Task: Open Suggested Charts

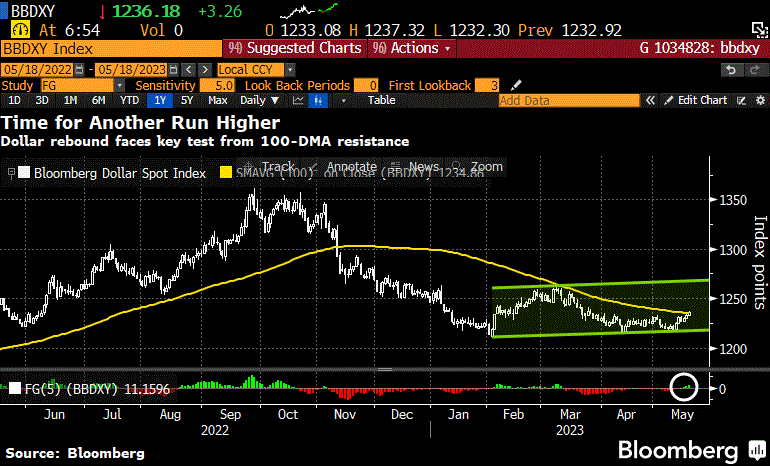Action: [295, 48]
